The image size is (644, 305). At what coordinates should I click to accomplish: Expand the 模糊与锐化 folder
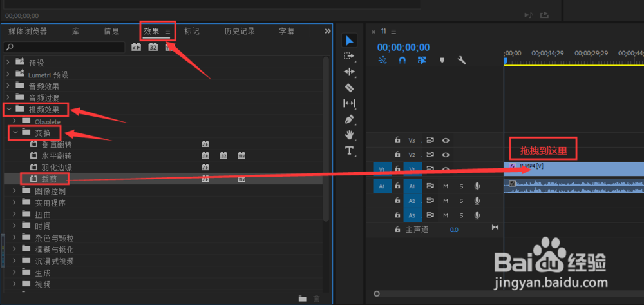point(14,249)
